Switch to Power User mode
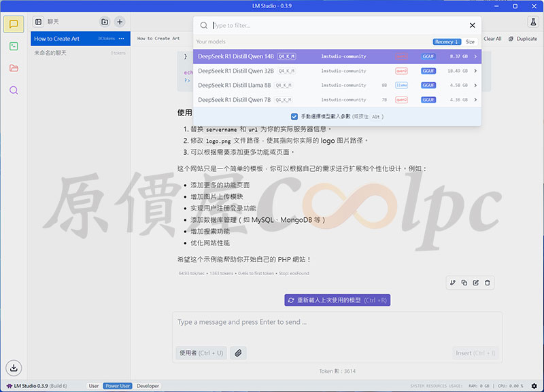The image size is (544, 392). pos(118,386)
